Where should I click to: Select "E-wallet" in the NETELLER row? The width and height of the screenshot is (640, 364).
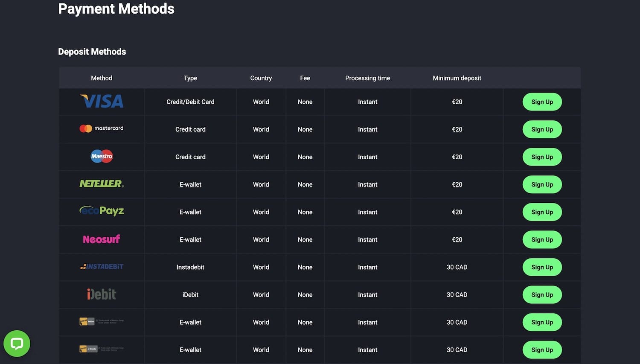pos(190,184)
